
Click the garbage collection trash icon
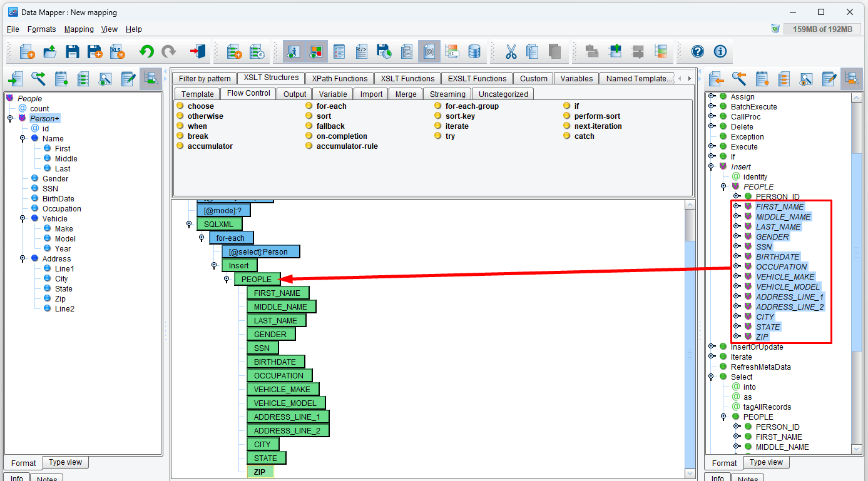pyautogui.click(x=775, y=29)
